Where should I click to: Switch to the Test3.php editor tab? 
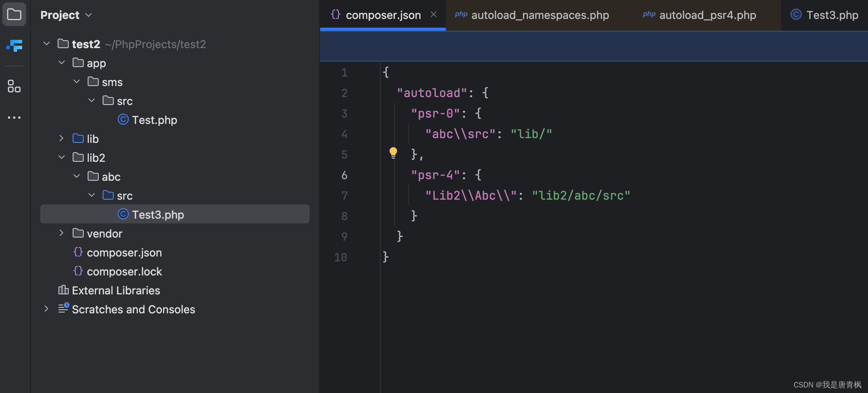click(825, 15)
